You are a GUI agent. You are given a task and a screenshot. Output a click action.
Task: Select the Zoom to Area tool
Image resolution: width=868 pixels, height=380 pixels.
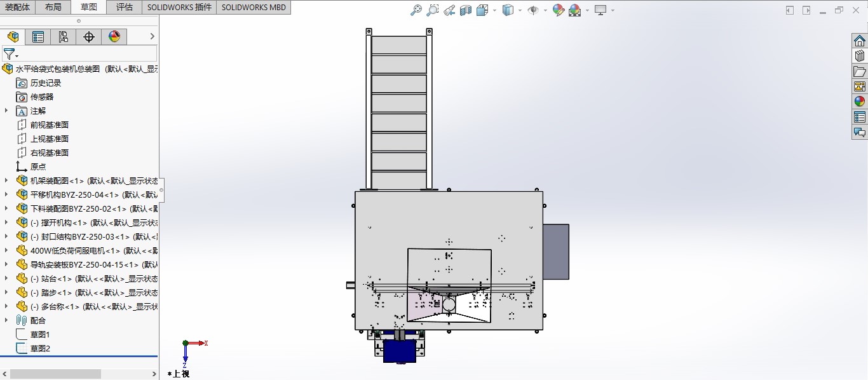pyautogui.click(x=433, y=10)
